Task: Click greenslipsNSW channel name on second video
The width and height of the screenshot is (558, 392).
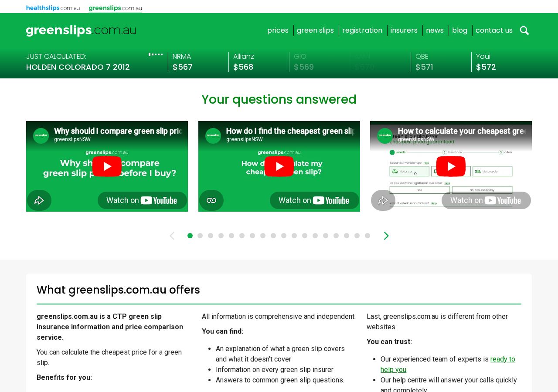Action: click(245, 139)
